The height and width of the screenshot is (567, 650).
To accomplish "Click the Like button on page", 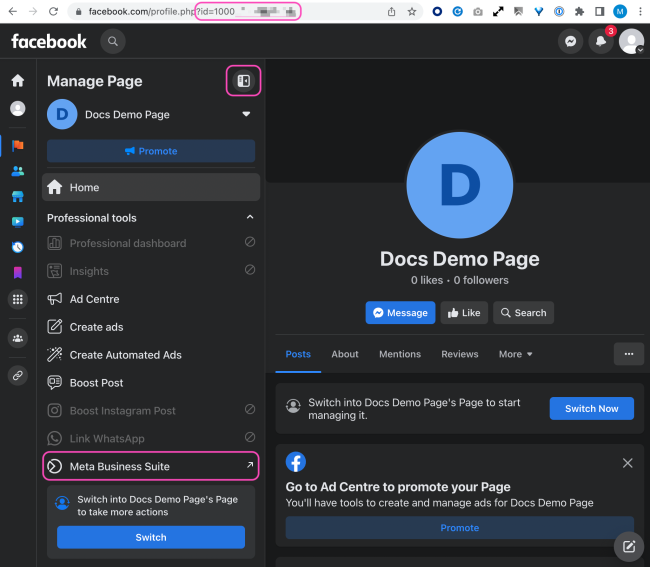I will (x=463, y=313).
